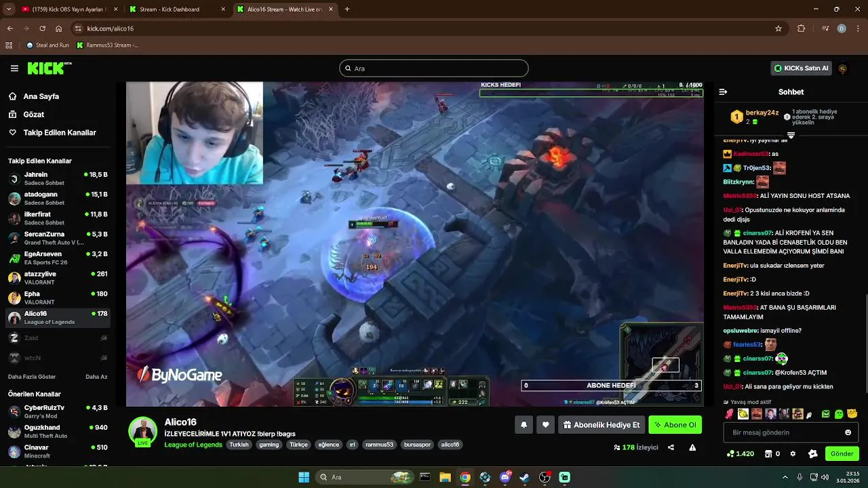Open a new browser tab

pyautogui.click(x=347, y=9)
